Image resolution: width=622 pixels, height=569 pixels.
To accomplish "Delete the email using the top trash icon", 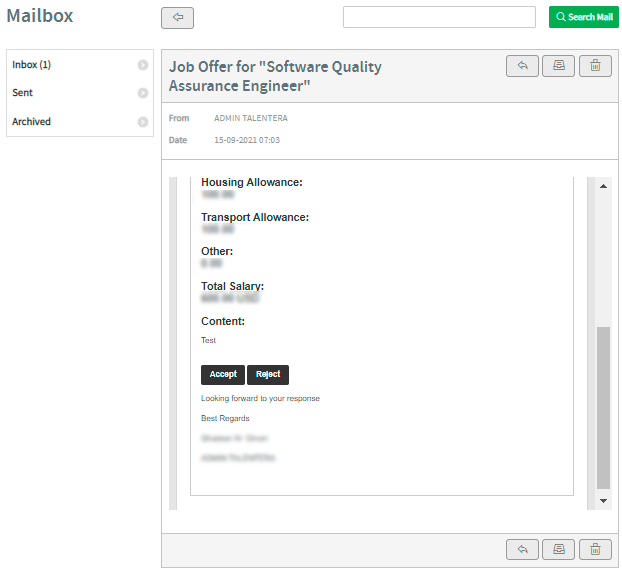I will [x=595, y=66].
